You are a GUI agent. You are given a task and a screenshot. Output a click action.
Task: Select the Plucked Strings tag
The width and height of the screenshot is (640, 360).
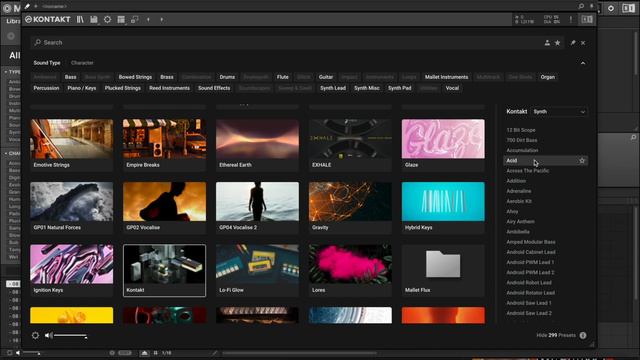click(122, 88)
